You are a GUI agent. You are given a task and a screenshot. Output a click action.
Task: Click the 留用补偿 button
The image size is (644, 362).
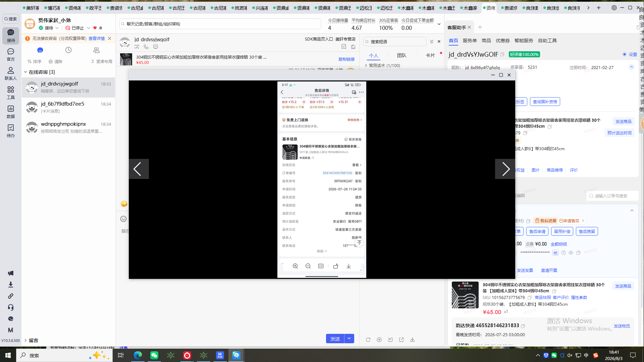point(562,231)
